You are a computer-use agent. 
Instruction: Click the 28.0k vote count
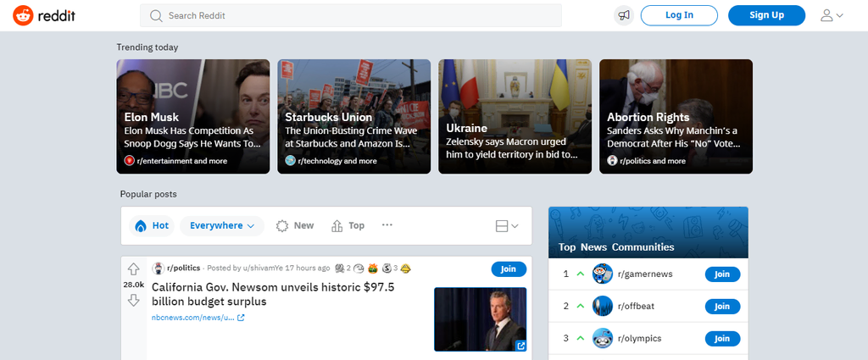(133, 285)
